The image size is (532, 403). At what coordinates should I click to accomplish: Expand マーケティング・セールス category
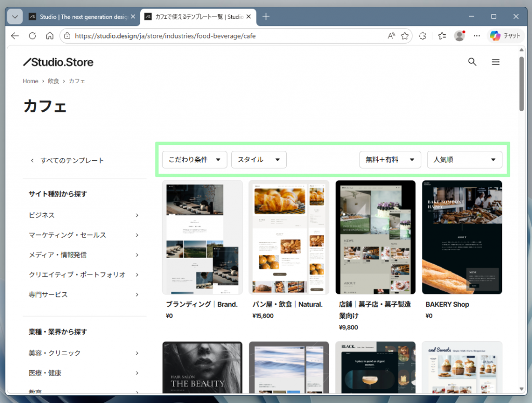pos(84,235)
